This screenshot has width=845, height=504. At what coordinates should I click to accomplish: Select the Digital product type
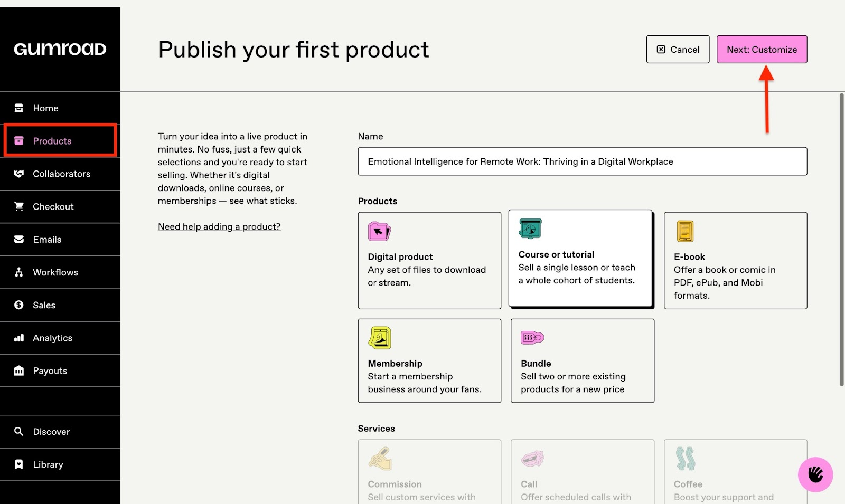[429, 261]
